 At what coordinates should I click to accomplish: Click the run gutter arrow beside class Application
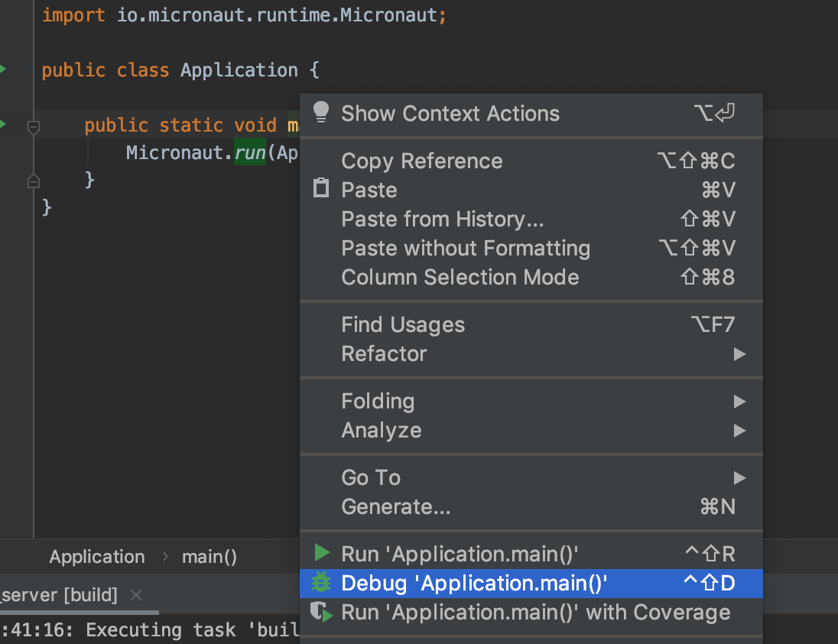(2, 68)
